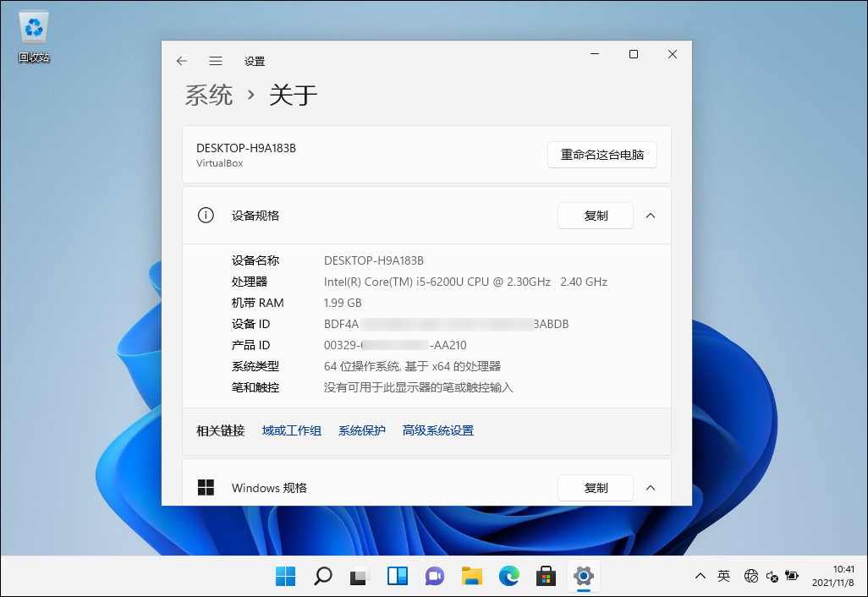
Task: Go back with the Settings back arrow
Action: [x=182, y=61]
